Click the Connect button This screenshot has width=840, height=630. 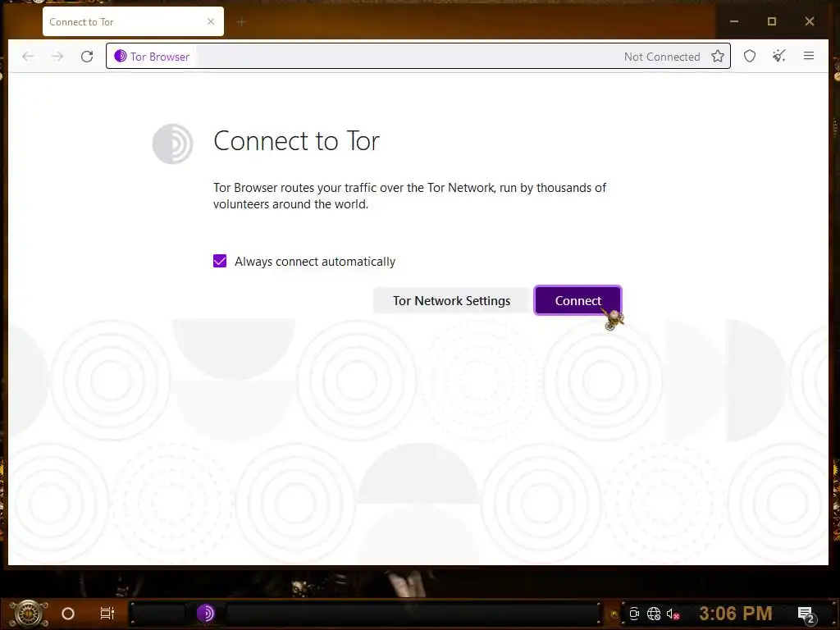coord(577,300)
